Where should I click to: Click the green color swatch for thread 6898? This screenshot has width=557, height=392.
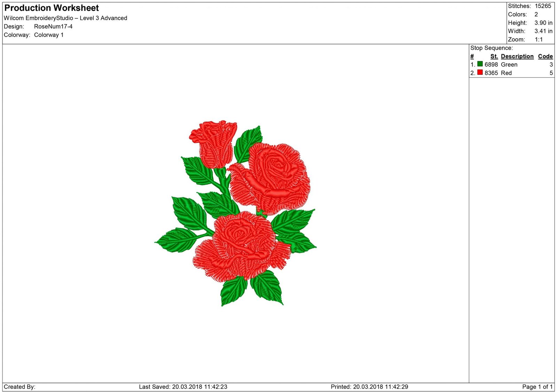click(480, 64)
